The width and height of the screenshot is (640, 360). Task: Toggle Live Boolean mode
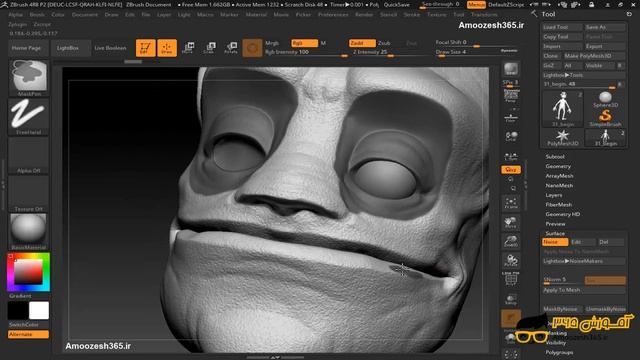110,48
